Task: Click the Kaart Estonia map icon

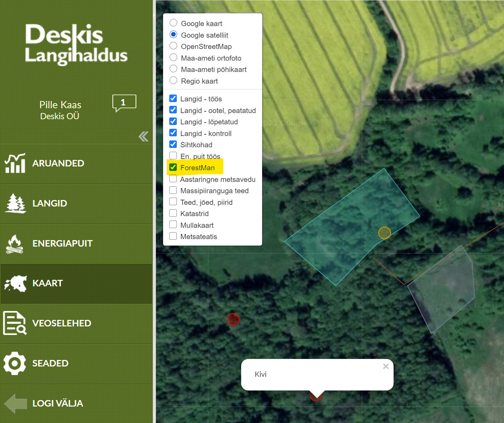Action: [15, 284]
